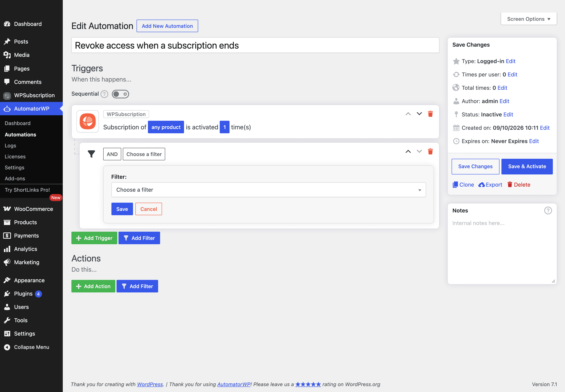
Task: Click the Sequential help question mark icon
Action: coord(104,94)
